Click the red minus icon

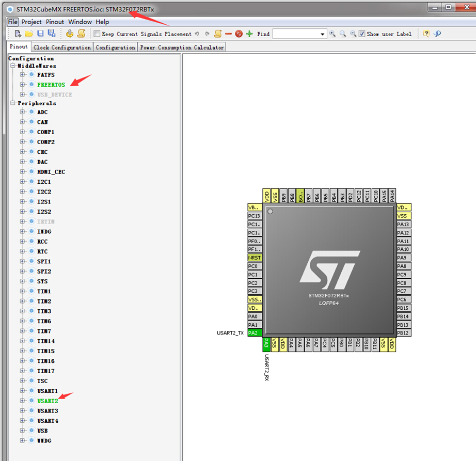[228, 34]
